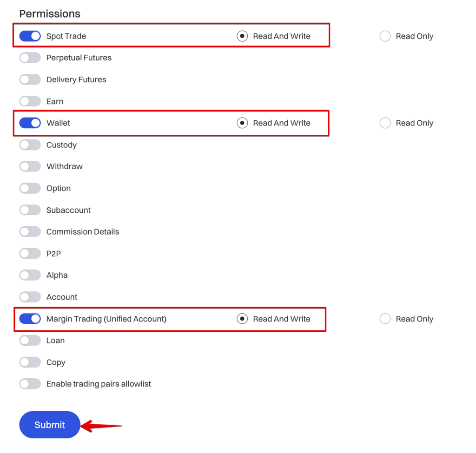The width and height of the screenshot is (476, 453).
Task: Choose Read Only for Wallet
Action: pos(385,123)
